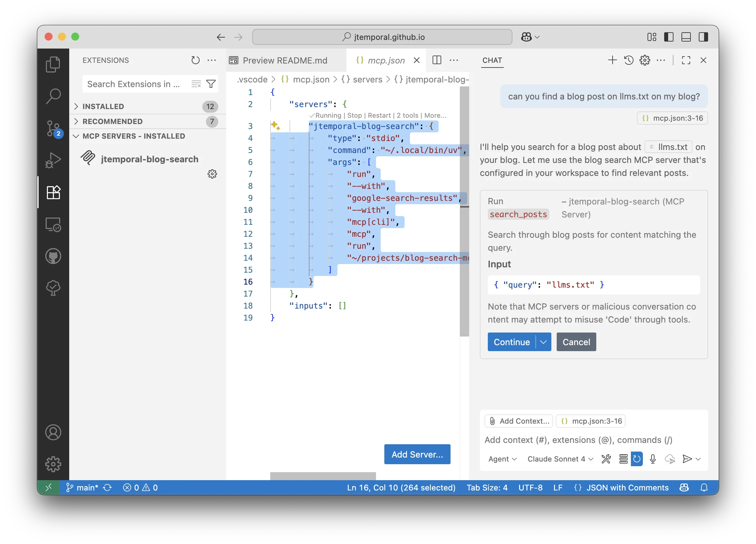Open the GitHub sidebar icon
The image size is (756, 544).
(53, 256)
